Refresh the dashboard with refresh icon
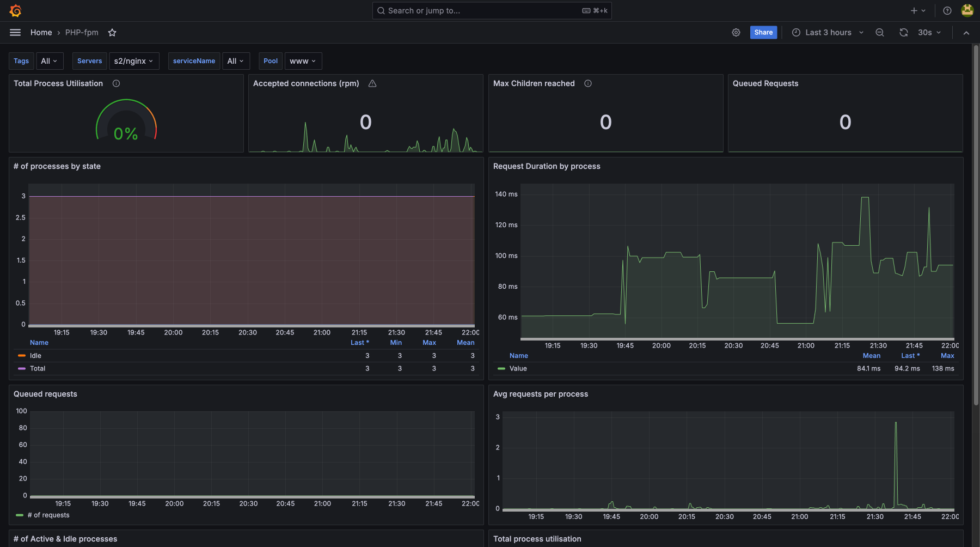The width and height of the screenshot is (980, 547). point(904,33)
